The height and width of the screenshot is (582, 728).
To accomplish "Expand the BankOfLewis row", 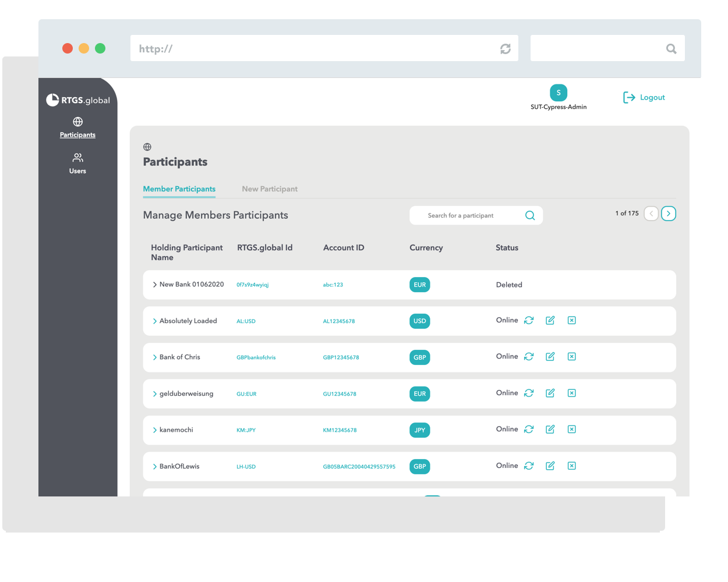I will 154,467.
